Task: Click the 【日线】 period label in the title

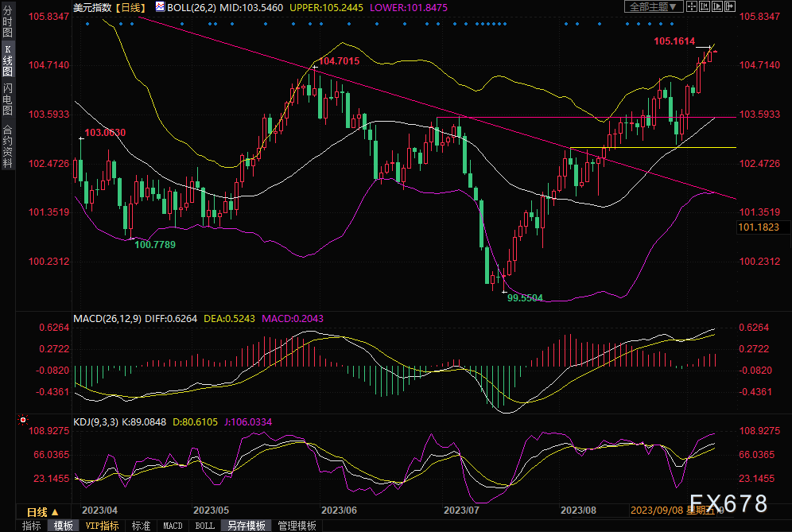Action: point(130,6)
